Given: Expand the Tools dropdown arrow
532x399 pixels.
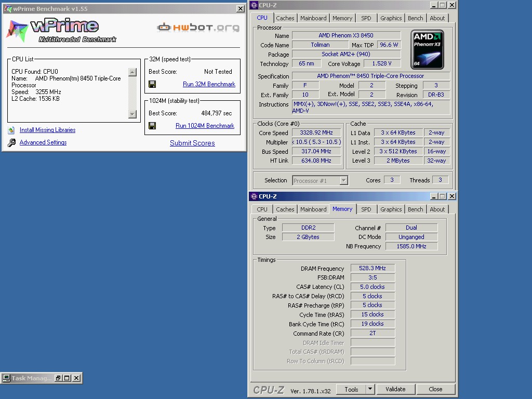Looking at the screenshot, I should (x=370, y=389).
